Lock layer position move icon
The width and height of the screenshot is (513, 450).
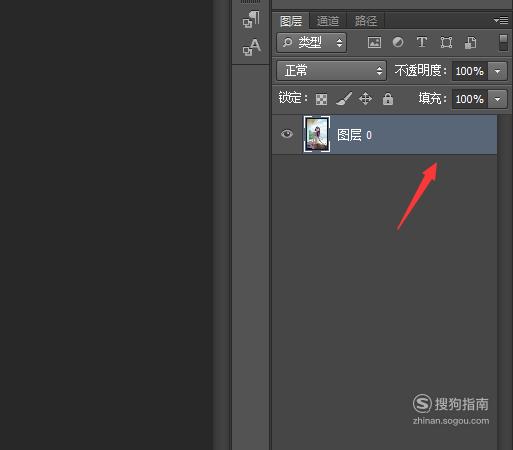point(365,99)
